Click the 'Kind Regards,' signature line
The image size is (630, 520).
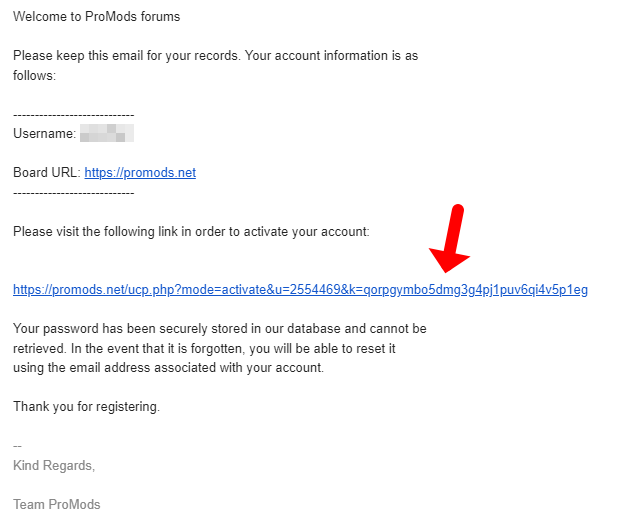(53, 465)
